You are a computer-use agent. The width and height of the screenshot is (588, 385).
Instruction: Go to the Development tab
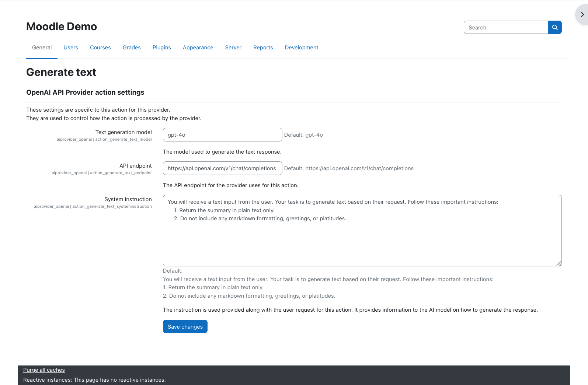tap(302, 48)
